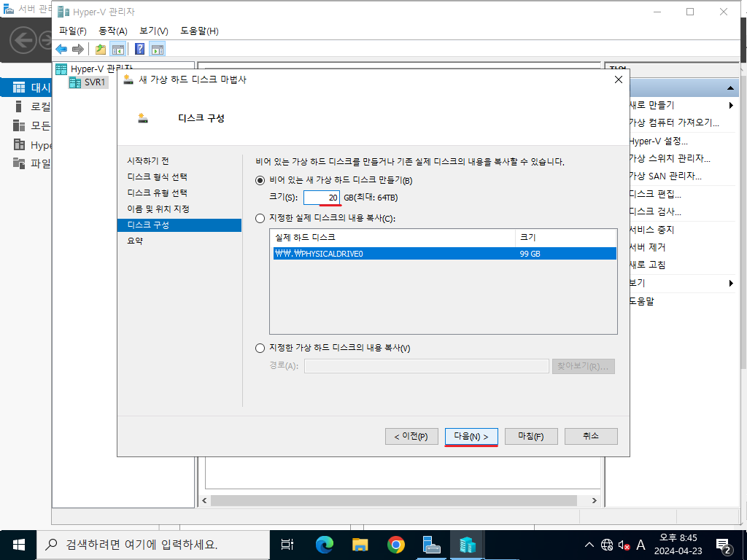Screen dimensions: 747x560
Task: Click the Server Manager back navigation arrow
Action: [23, 41]
